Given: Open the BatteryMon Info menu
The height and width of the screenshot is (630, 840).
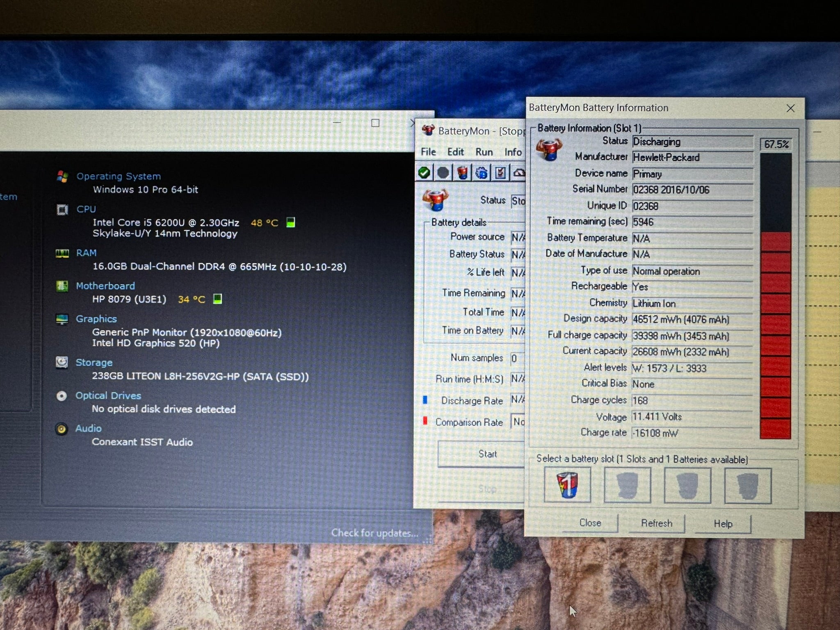Looking at the screenshot, I should point(514,152).
